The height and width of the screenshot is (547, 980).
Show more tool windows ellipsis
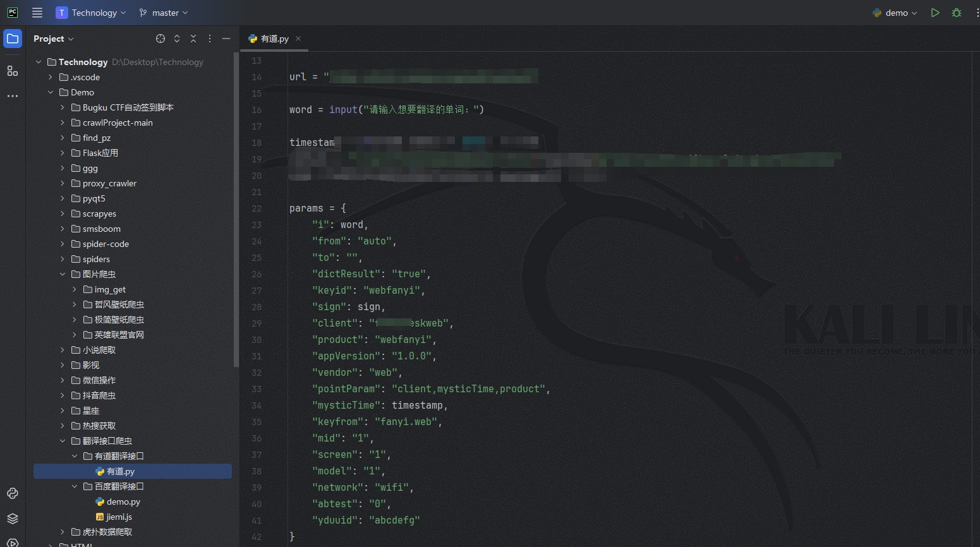click(x=13, y=96)
